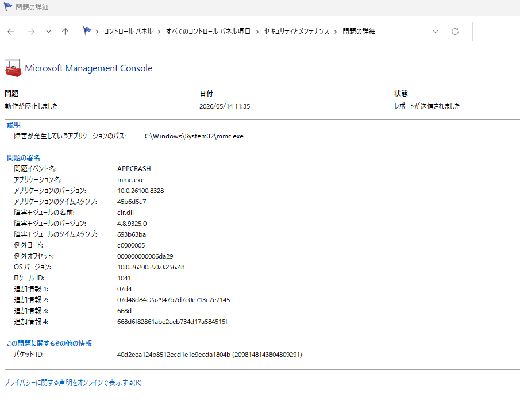
Task: Select the locale ID value 1041
Action: (x=124, y=278)
